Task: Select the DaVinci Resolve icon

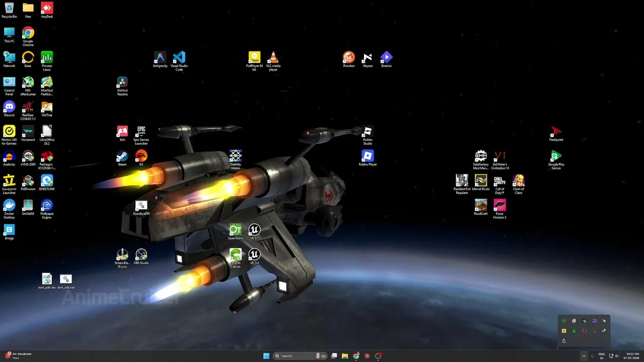Action: tap(122, 86)
